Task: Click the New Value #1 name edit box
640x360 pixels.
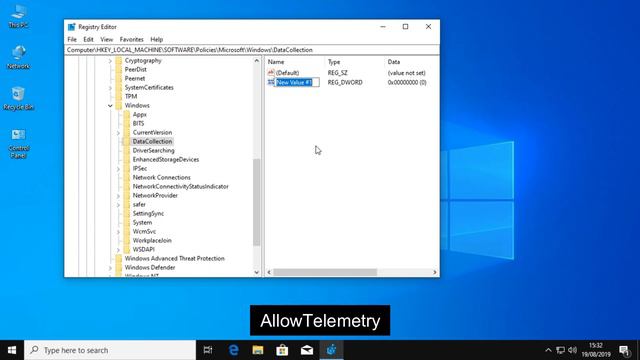Action: point(297,82)
